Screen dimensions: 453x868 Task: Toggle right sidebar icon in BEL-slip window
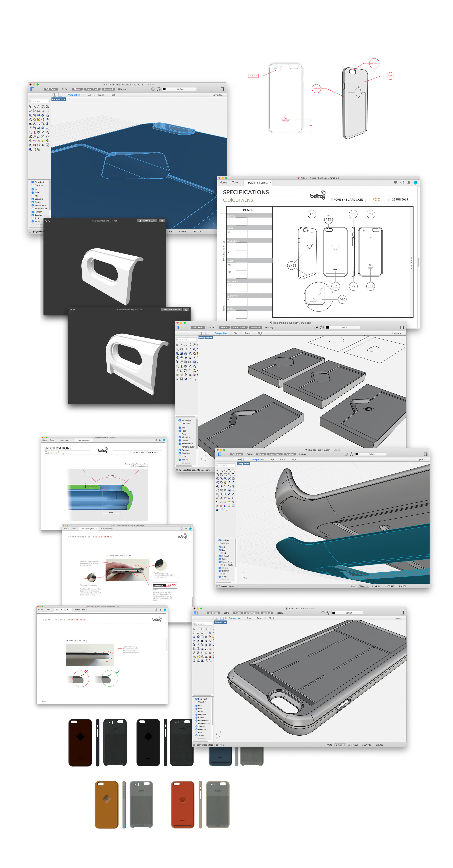pyautogui.click(x=426, y=454)
